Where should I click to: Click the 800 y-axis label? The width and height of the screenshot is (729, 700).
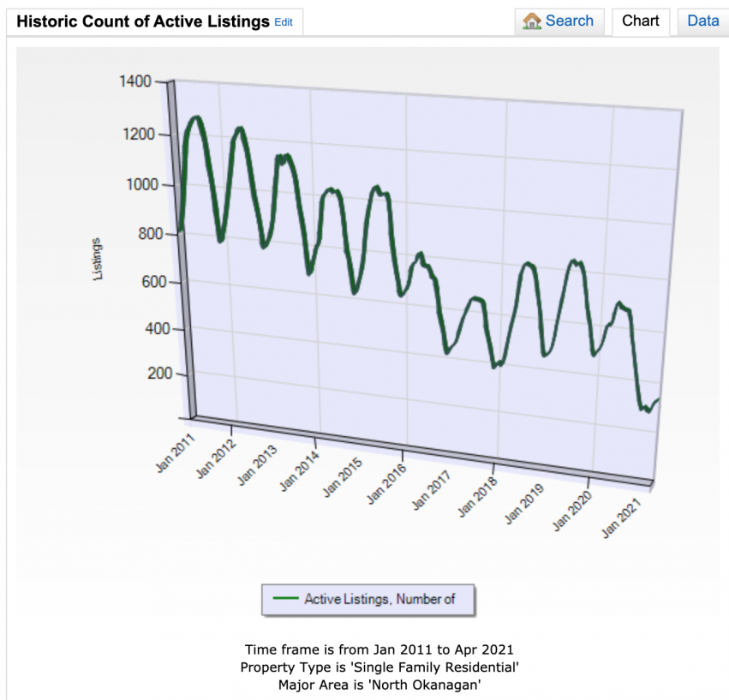tap(150, 234)
